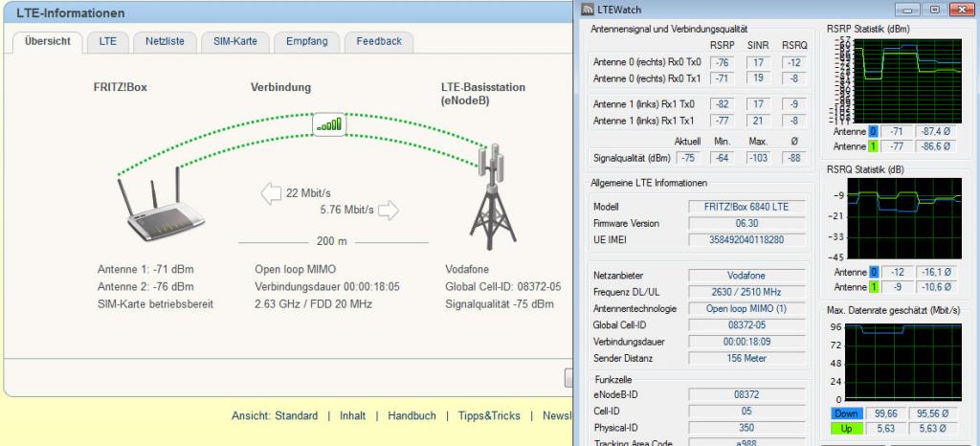The image size is (980, 446).
Task: Click the blue Down data rate label
Action: 847,413
